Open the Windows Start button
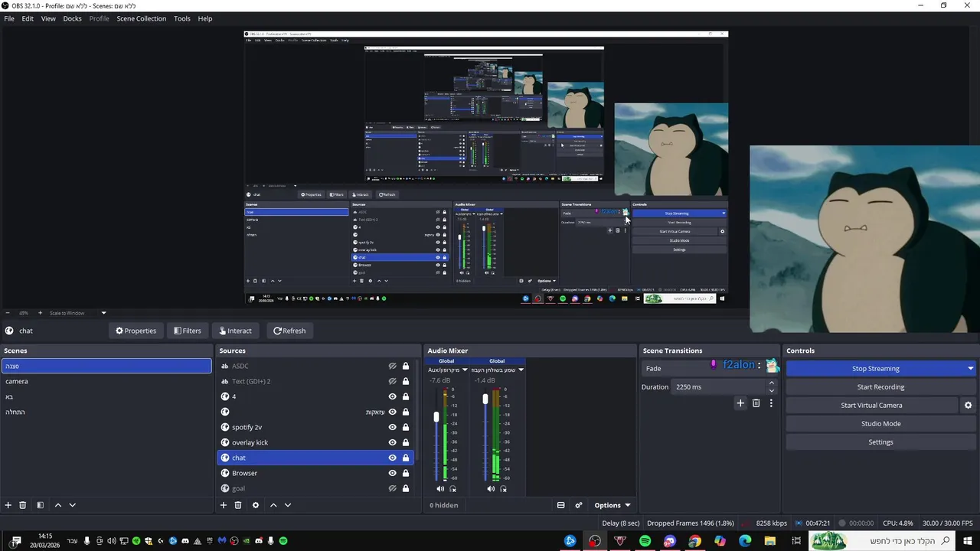 [x=968, y=541]
